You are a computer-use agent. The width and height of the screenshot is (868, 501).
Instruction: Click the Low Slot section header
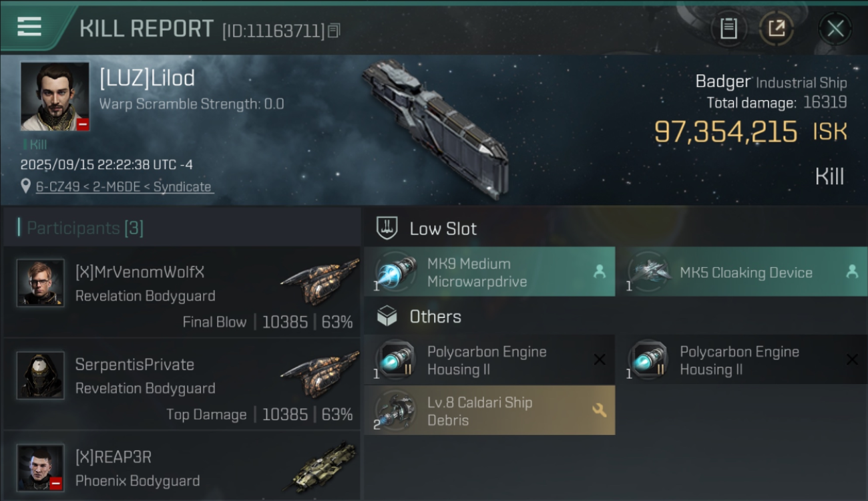(443, 228)
